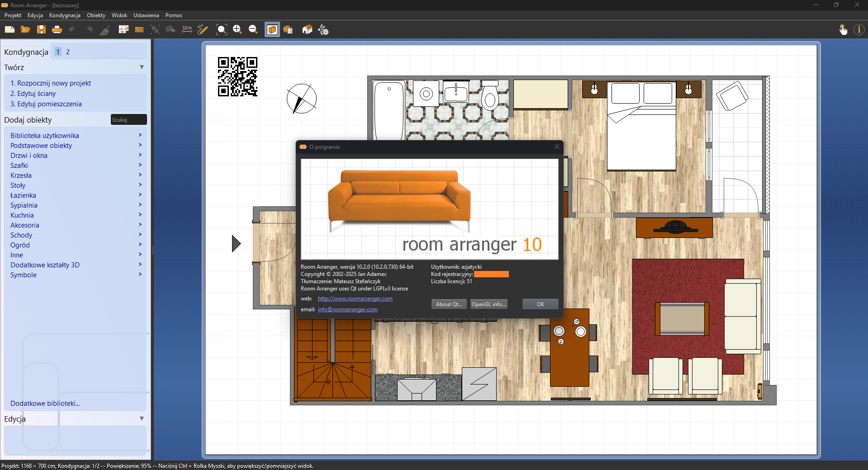
Task: Collapse the Edycja panel section arrow
Action: point(142,419)
